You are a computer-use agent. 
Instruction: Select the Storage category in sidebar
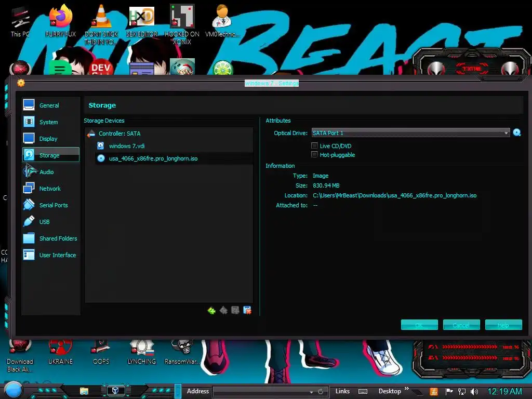pyautogui.click(x=50, y=155)
